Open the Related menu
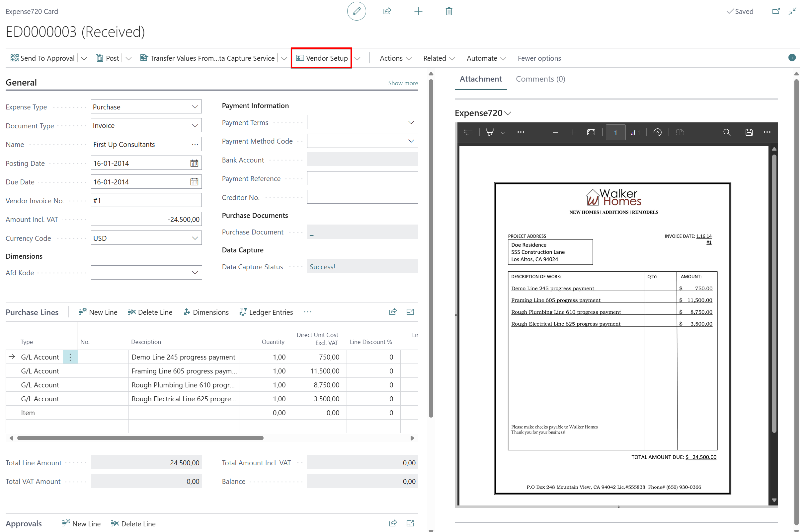The height and width of the screenshot is (532, 803). [439, 58]
